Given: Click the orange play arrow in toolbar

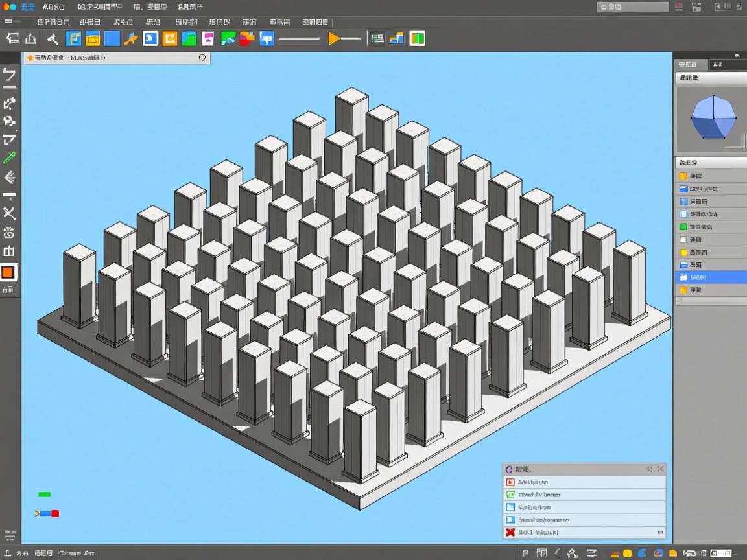Looking at the screenshot, I should (334, 38).
